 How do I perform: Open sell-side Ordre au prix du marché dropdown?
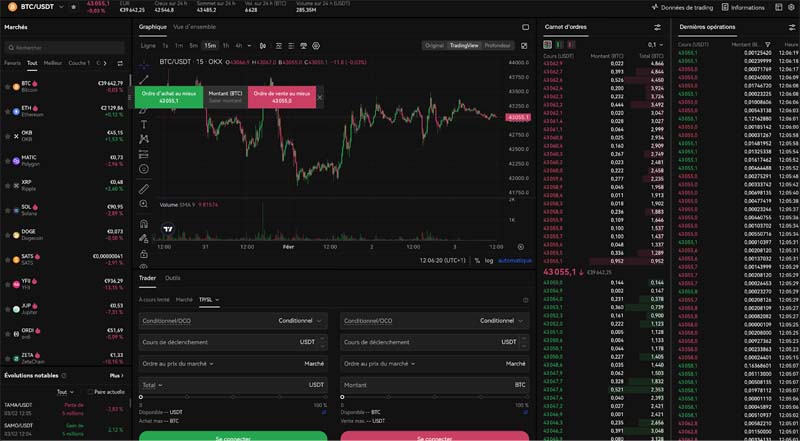pyautogui.click(x=380, y=364)
